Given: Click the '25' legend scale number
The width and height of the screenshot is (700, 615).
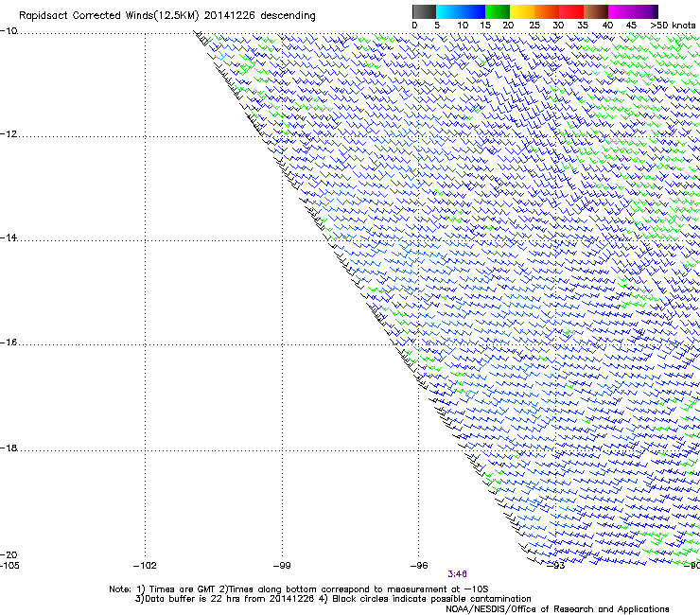Looking at the screenshot, I should click(x=534, y=26).
